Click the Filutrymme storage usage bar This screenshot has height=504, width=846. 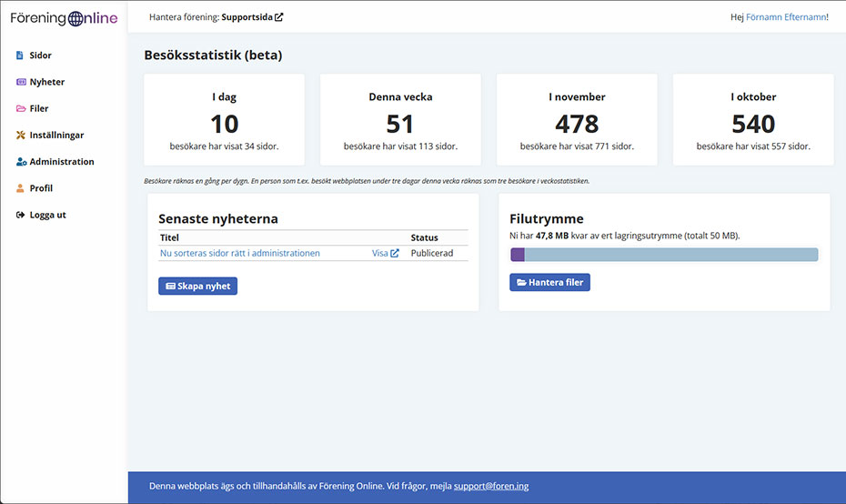[x=664, y=255]
